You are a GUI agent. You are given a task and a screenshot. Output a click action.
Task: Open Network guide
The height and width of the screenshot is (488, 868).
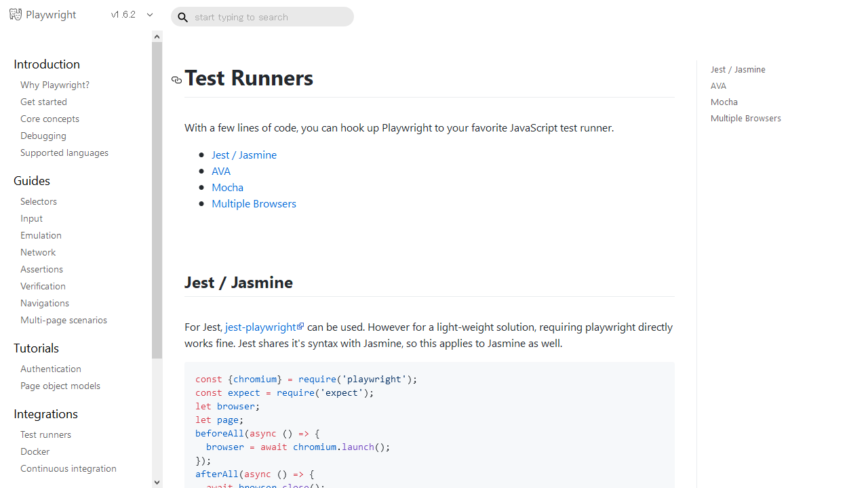tap(38, 252)
